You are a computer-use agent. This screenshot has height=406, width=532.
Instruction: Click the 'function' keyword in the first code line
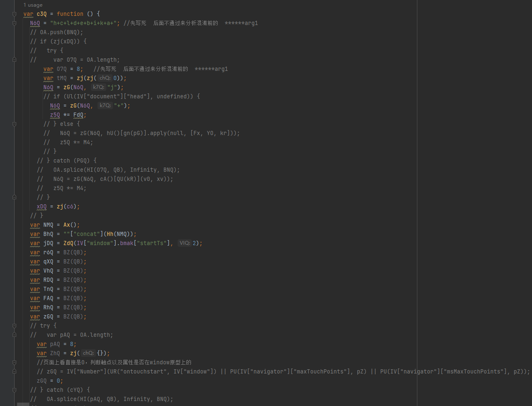(70, 14)
